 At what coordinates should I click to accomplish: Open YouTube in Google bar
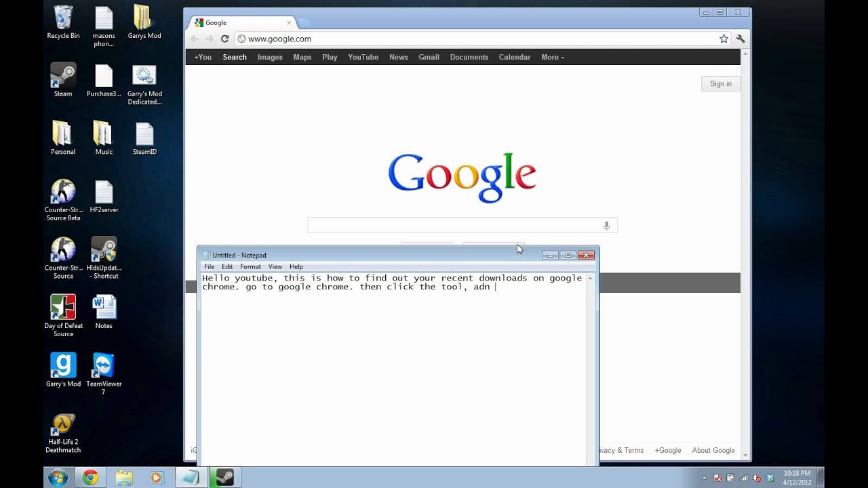coord(363,57)
